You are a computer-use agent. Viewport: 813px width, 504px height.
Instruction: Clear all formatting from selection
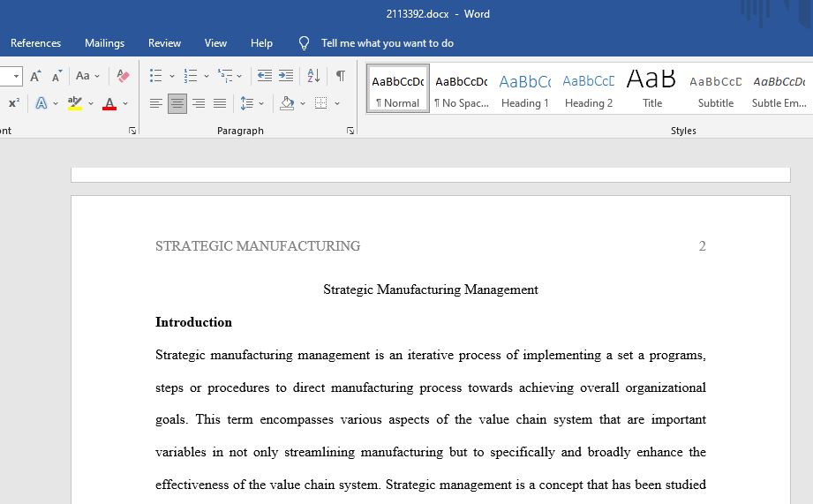[123, 76]
